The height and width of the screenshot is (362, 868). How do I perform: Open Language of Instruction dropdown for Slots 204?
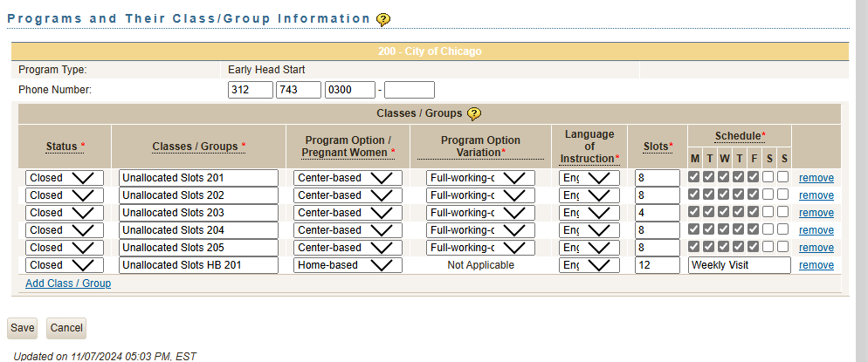[589, 230]
